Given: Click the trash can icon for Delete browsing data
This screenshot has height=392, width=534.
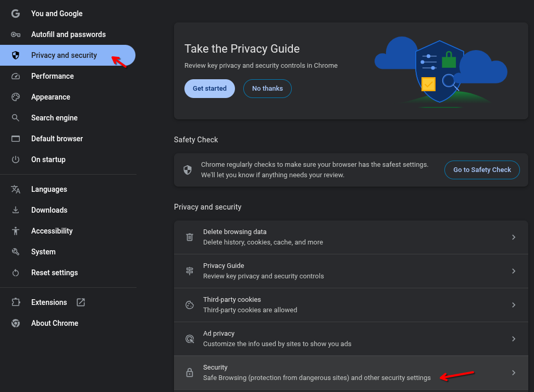Looking at the screenshot, I should [x=190, y=237].
